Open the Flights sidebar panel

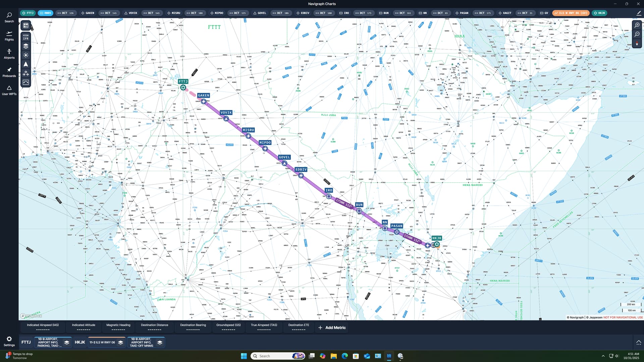9,36
